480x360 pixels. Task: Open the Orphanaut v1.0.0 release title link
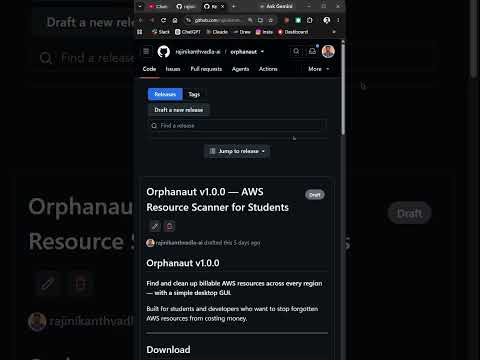pos(217,199)
